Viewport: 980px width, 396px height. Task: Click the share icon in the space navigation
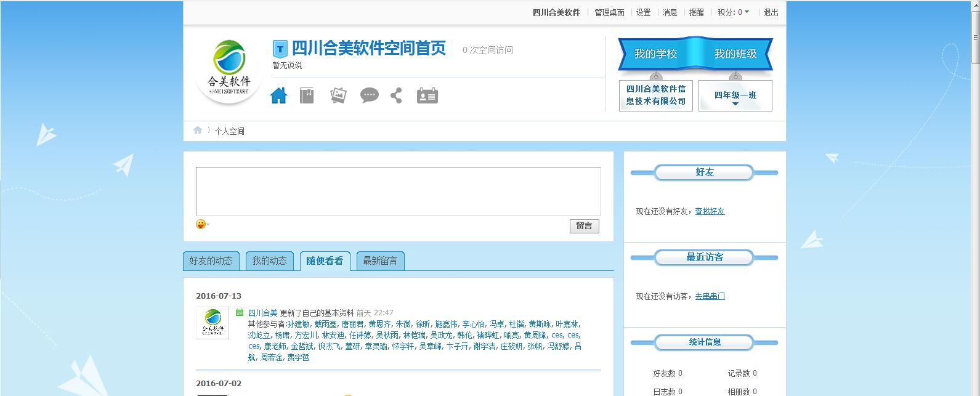(x=396, y=95)
